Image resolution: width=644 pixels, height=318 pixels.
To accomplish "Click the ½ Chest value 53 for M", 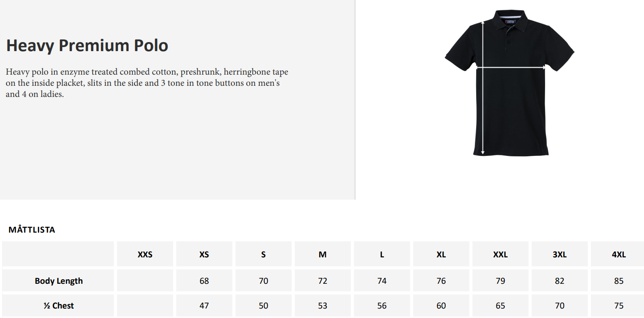I will click(322, 306).
